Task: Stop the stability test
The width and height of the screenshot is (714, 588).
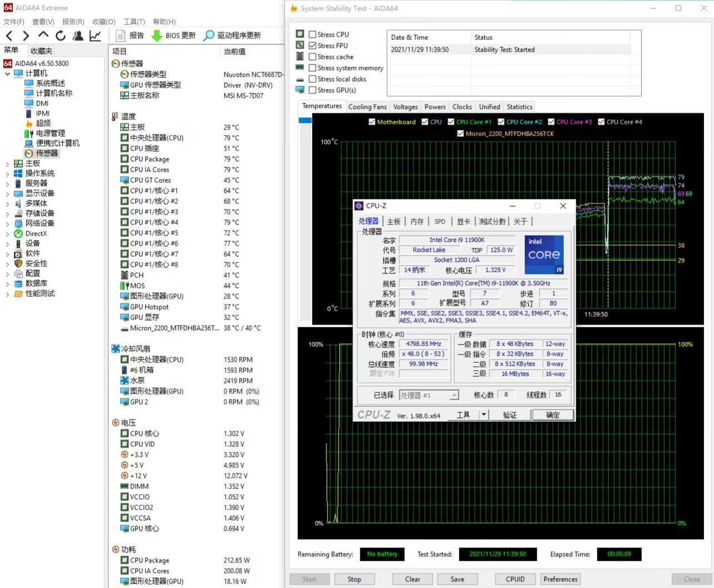Action: pos(354,579)
